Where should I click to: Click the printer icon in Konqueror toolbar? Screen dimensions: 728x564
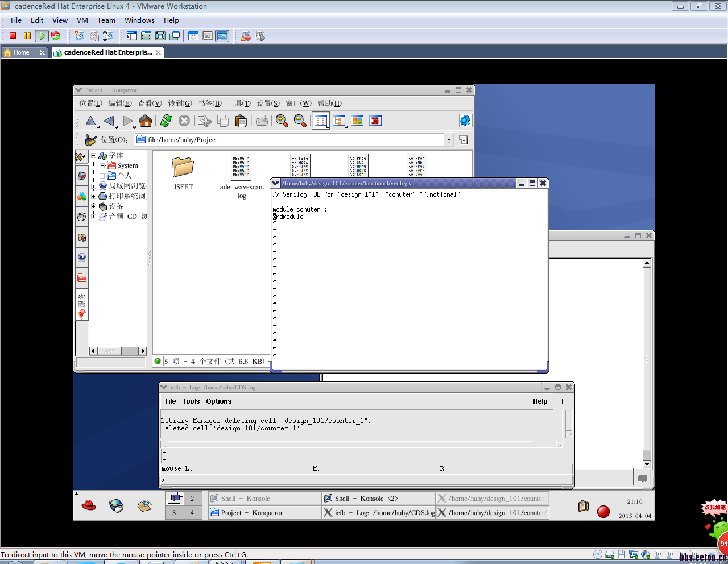click(x=262, y=121)
